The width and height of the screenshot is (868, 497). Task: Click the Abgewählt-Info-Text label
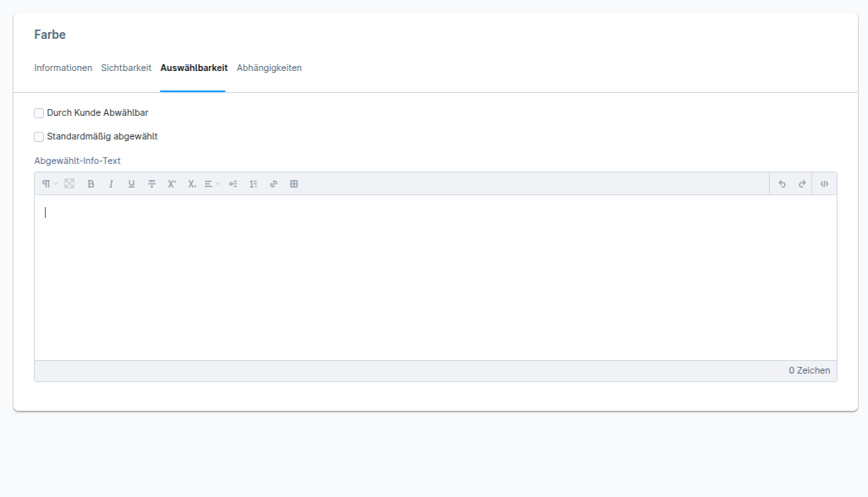[x=78, y=161]
